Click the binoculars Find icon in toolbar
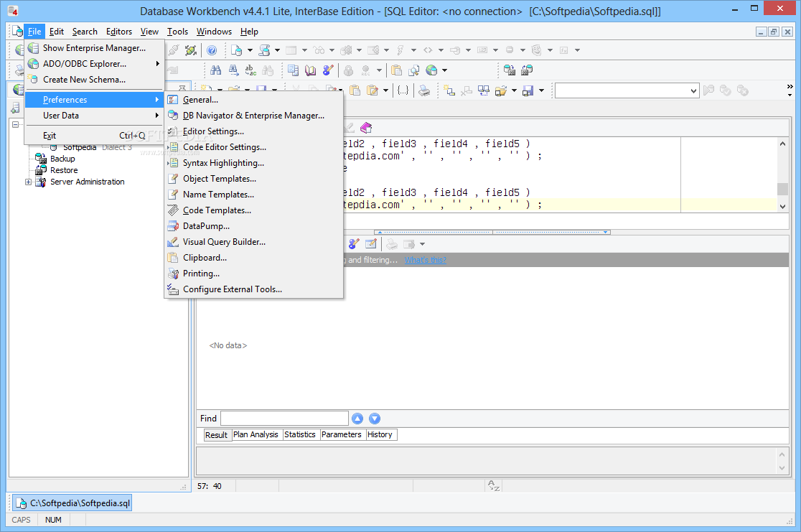 coord(215,70)
